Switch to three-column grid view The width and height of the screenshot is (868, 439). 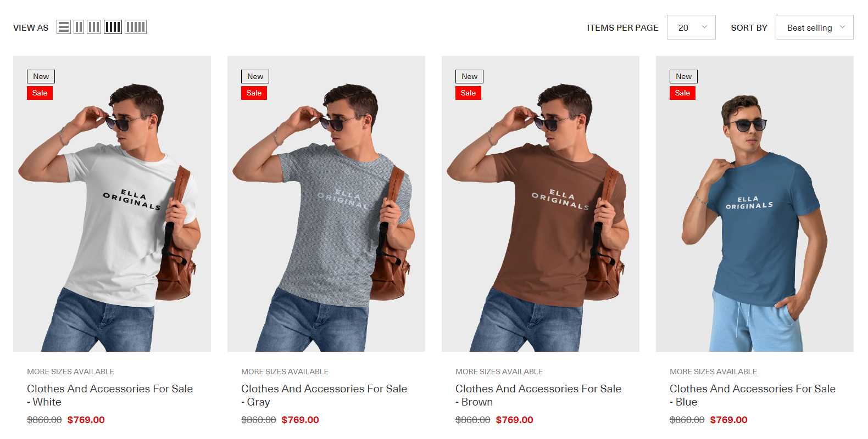tap(94, 27)
